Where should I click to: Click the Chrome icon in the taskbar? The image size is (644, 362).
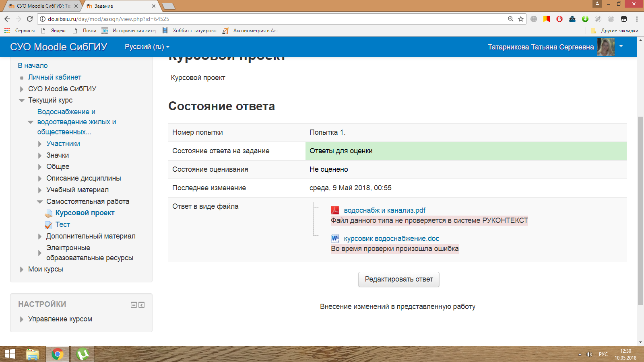[x=58, y=354]
